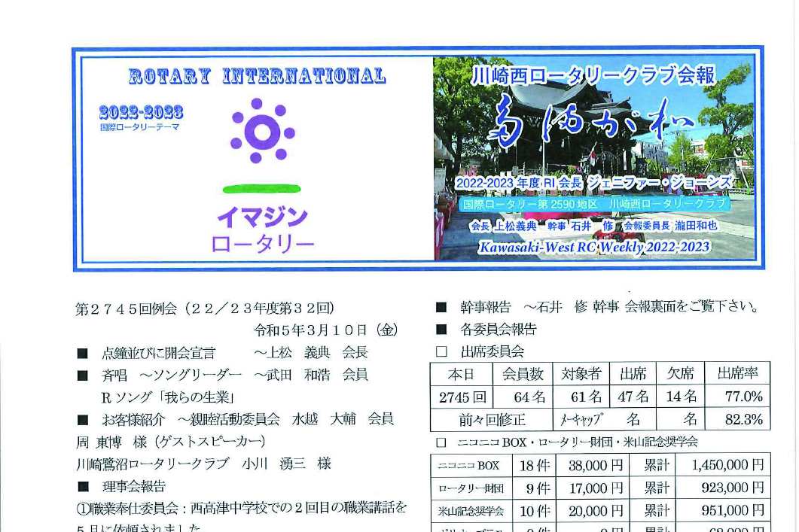Click the 47名 attendance cell
The image size is (799, 532).
click(x=633, y=397)
